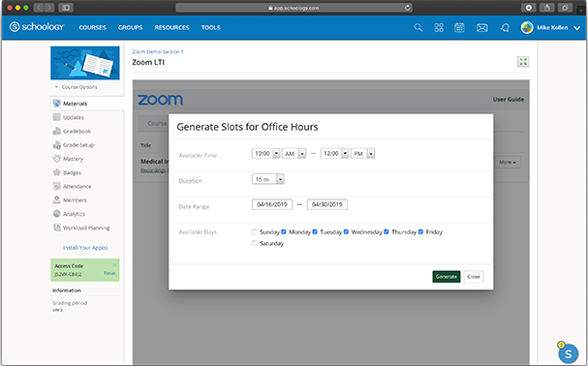The width and height of the screenshot is (588, 366).
Task: Uncheck the Thursday checkbox
Action: (387, 231)
